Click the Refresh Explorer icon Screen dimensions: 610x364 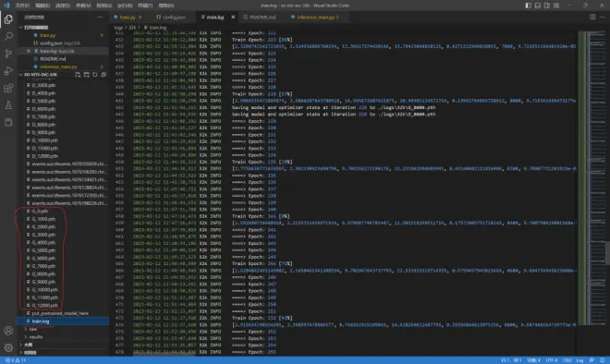95,74
